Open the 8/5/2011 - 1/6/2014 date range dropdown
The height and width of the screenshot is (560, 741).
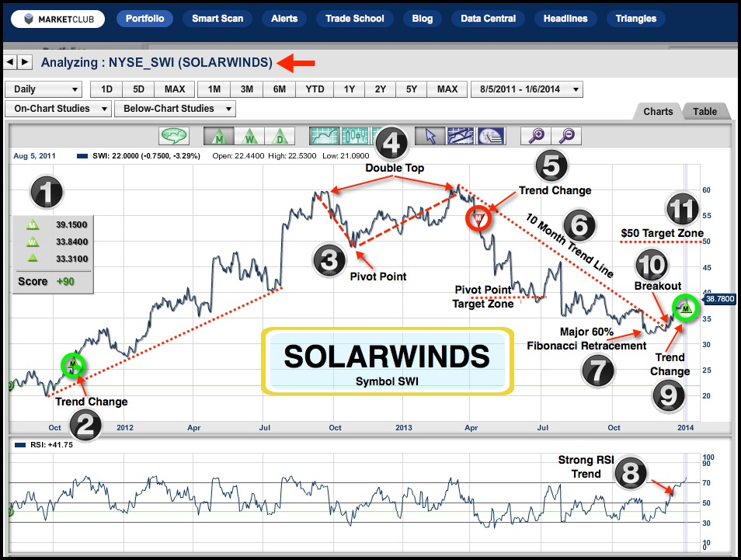[526, 89]
